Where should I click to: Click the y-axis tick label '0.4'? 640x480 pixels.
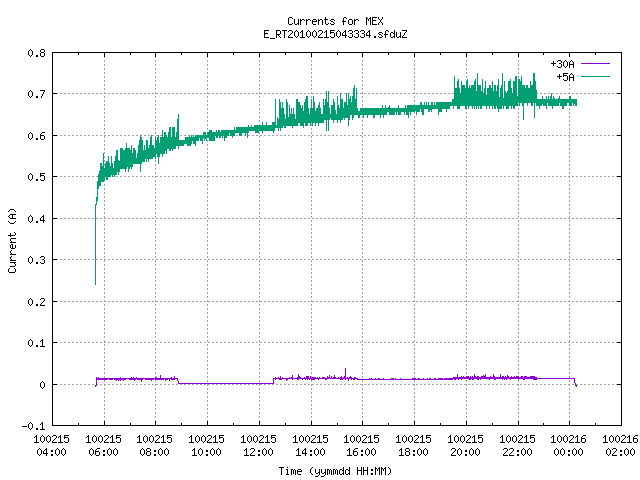click(36, 219)
